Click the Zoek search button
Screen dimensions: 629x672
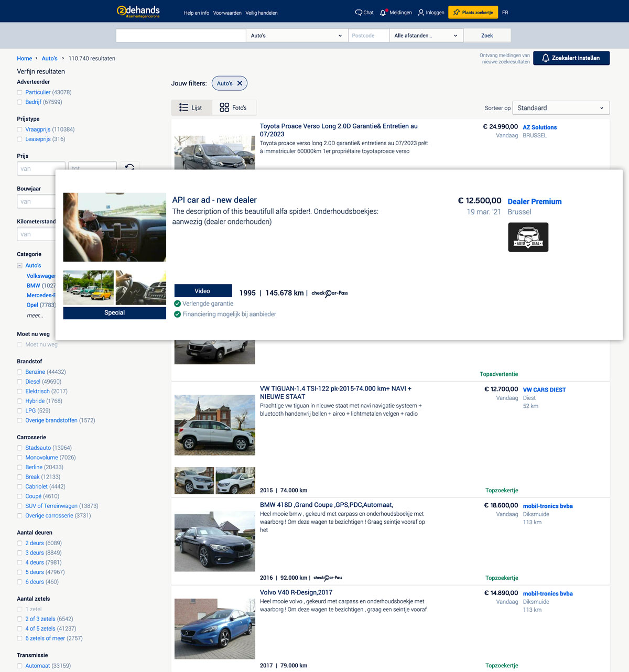coord(487,36)
